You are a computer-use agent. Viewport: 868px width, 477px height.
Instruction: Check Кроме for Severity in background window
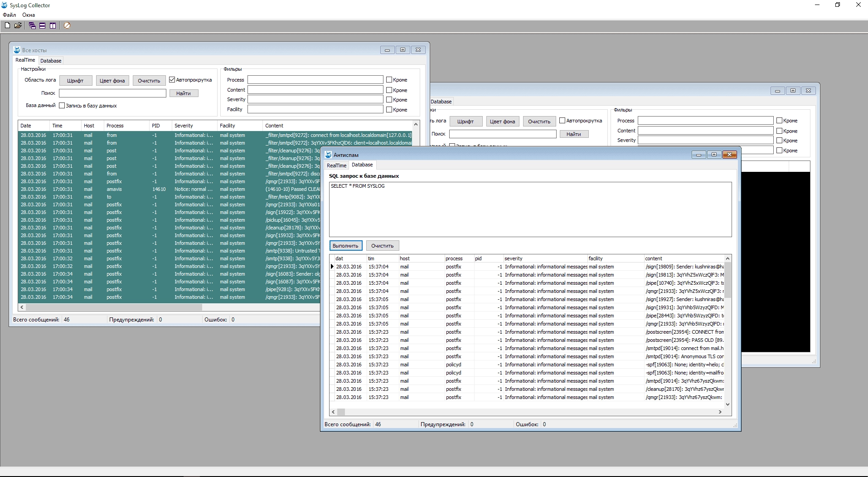coord(779,140)
